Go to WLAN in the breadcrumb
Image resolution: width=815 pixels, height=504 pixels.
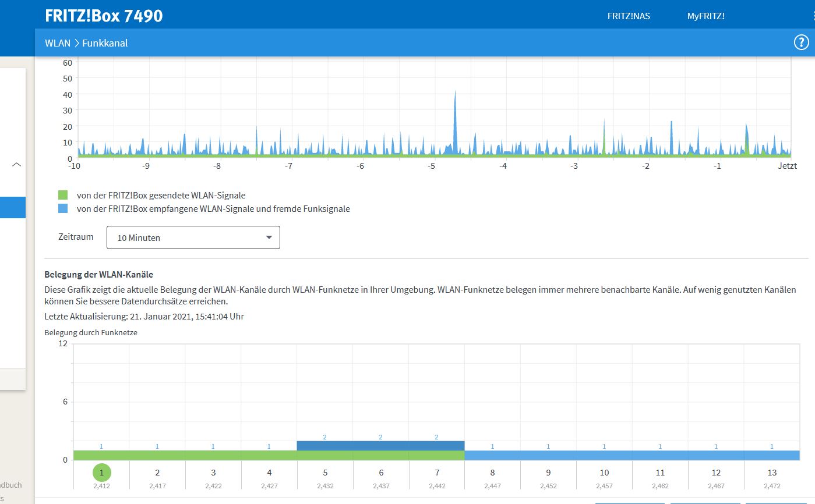tap(58, 43)
